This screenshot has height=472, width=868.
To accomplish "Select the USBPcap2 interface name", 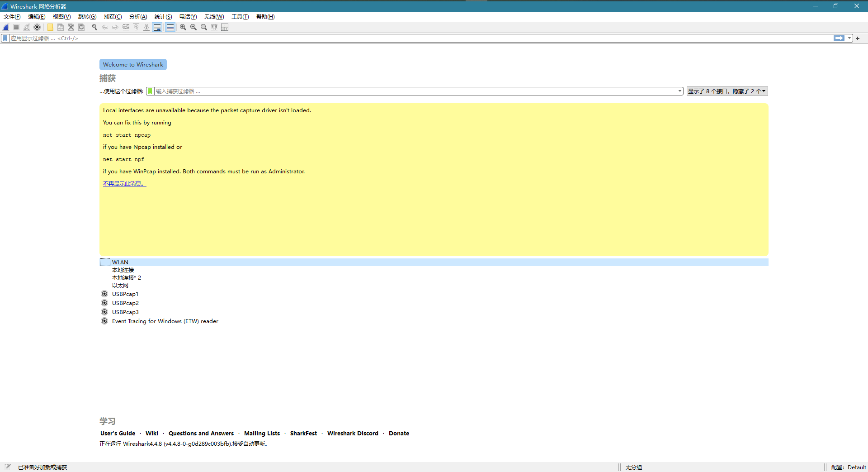I will click(125, 303).
